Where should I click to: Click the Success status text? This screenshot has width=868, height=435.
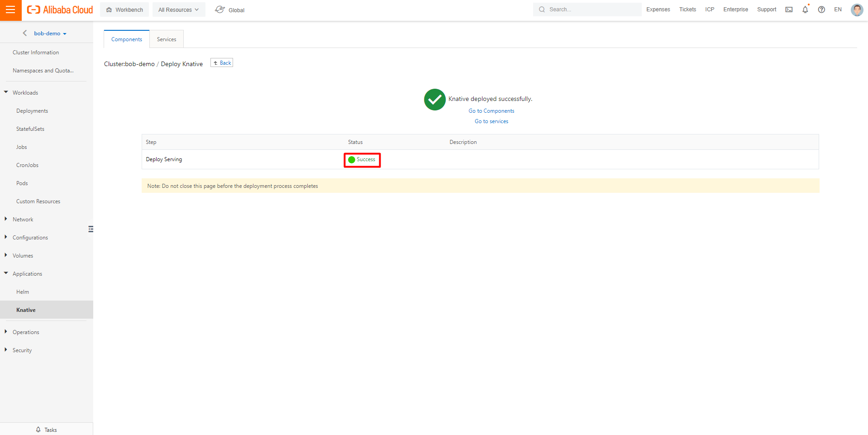pos(366,159)
